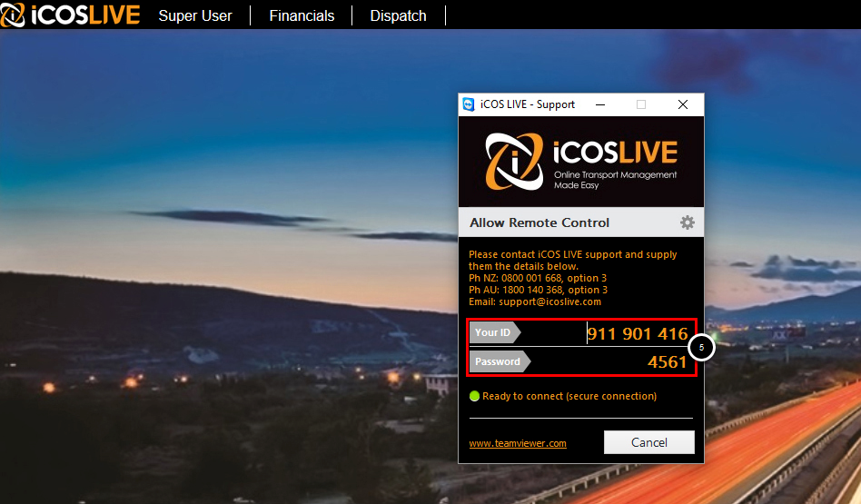This screenshot has width=861, height=504.
Task: Click the iCOS LIVE banner logo in dialog
Action: [x=581, y=162]
